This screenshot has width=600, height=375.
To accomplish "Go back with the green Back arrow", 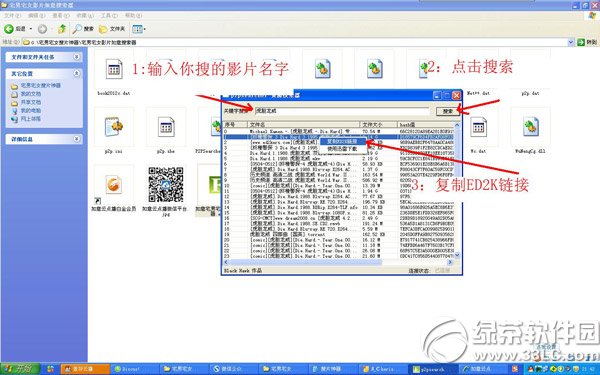I will click(9, 29).
